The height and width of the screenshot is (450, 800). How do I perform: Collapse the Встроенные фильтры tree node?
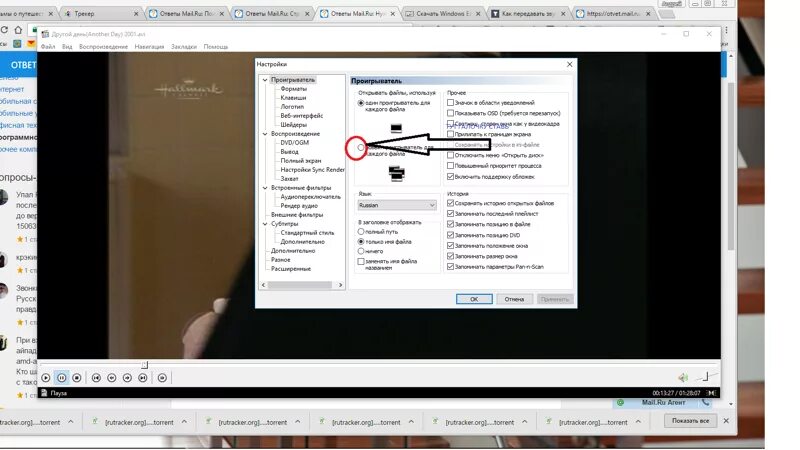click(265, 188)
